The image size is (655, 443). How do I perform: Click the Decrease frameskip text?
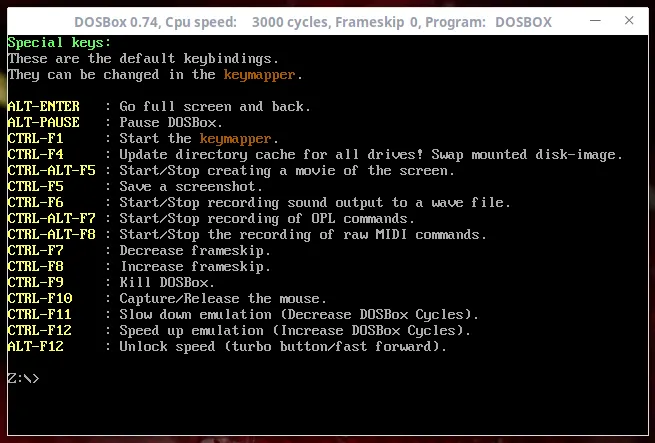pos(195,250)
